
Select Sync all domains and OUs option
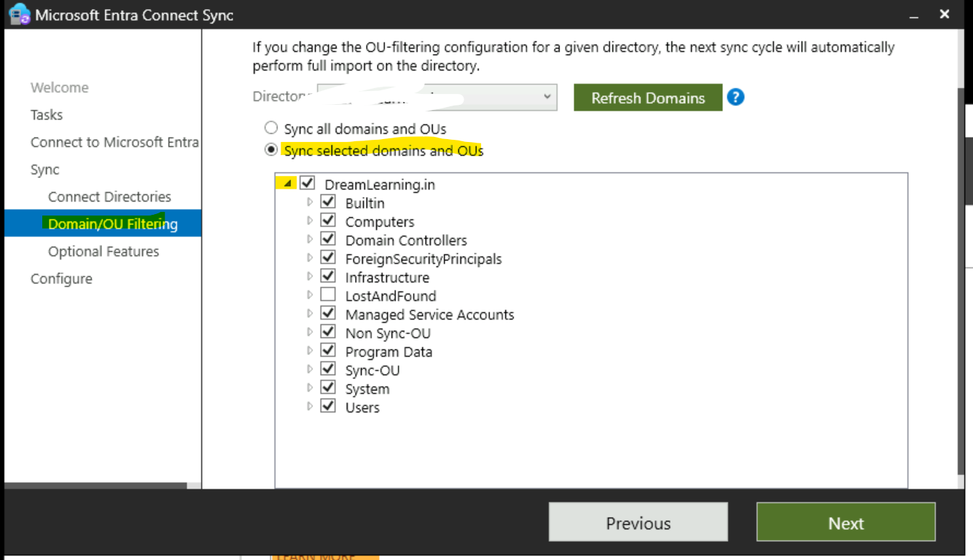point(271,128)
